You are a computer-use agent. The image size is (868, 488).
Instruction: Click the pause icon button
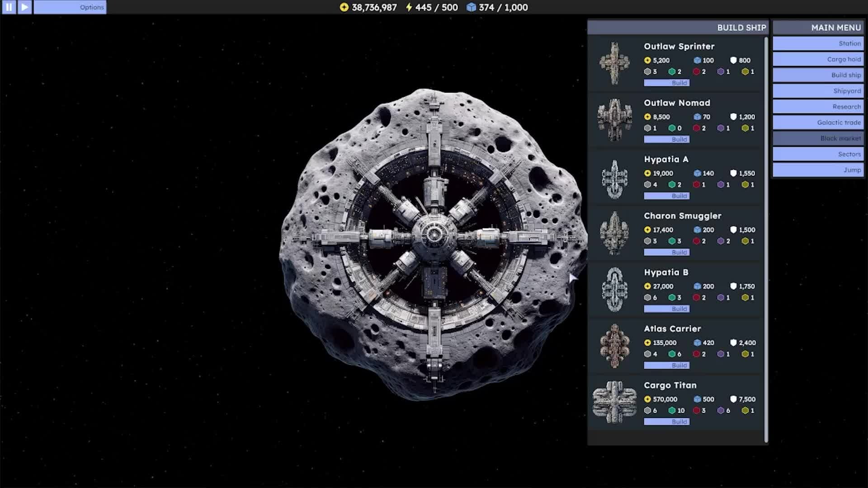point(9,7)
